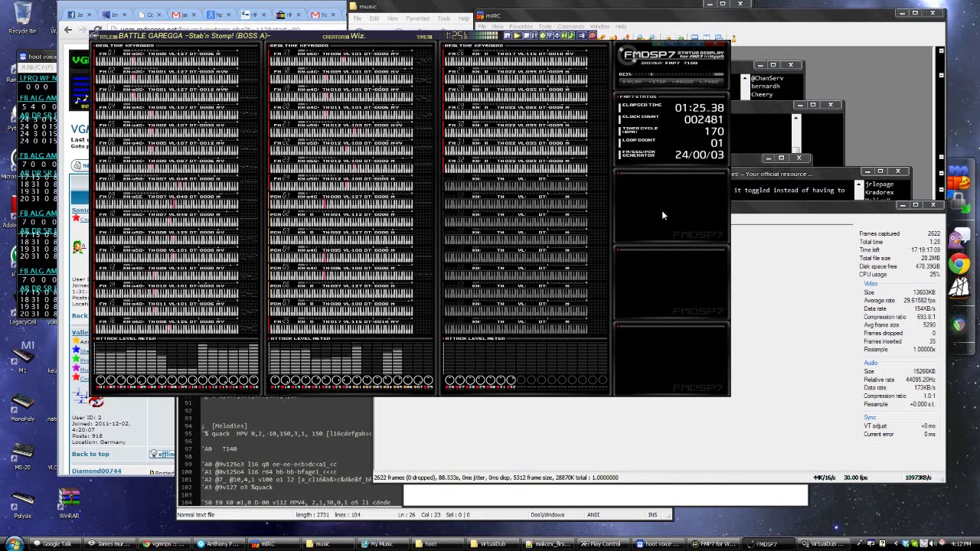Click the 'Normal text file' status bar entry

pyautogui.click(x=196, y=515)
